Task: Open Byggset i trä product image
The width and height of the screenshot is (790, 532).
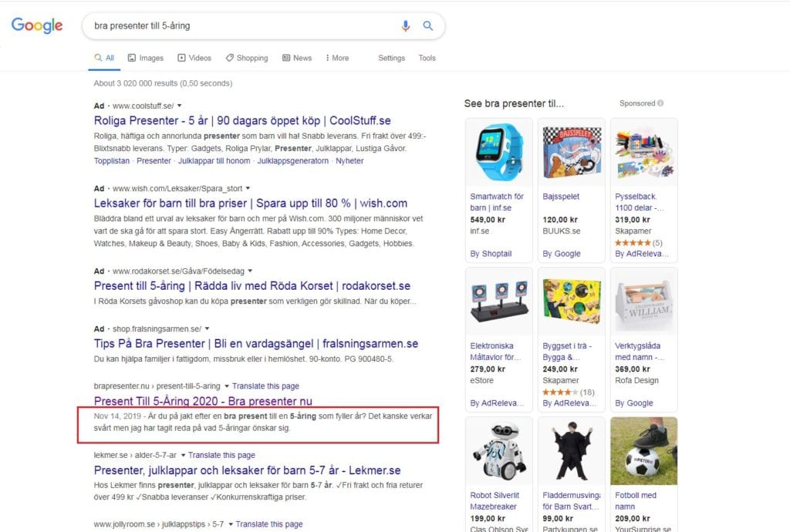Action: [572, 302]
